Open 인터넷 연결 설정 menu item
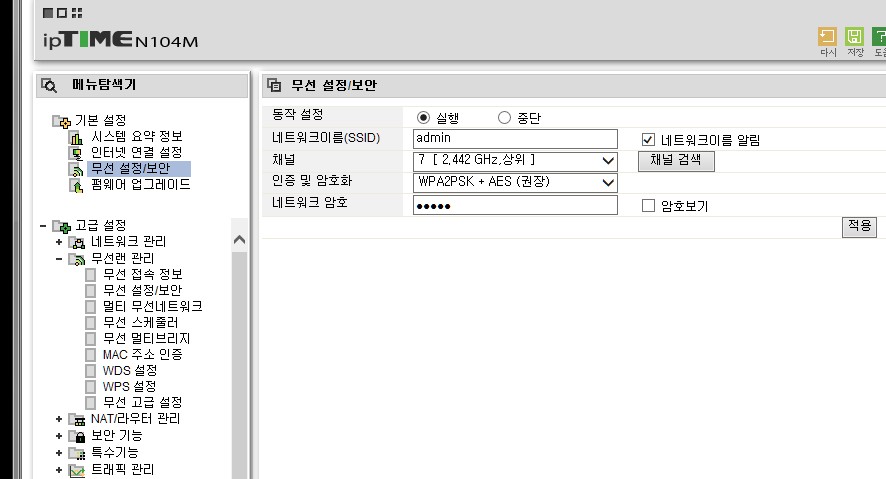886x479 pixels. click(x=137, y=153)
